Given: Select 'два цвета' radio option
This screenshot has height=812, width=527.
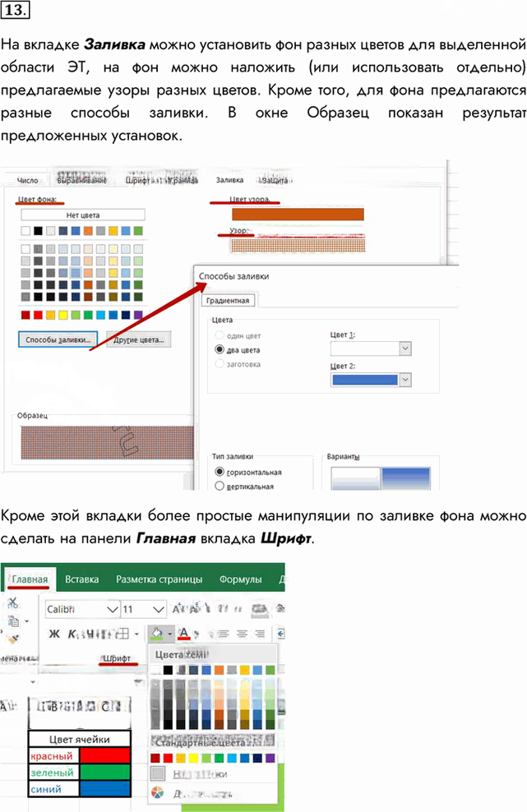Looking at the screenshot, I should click(220, 349).
